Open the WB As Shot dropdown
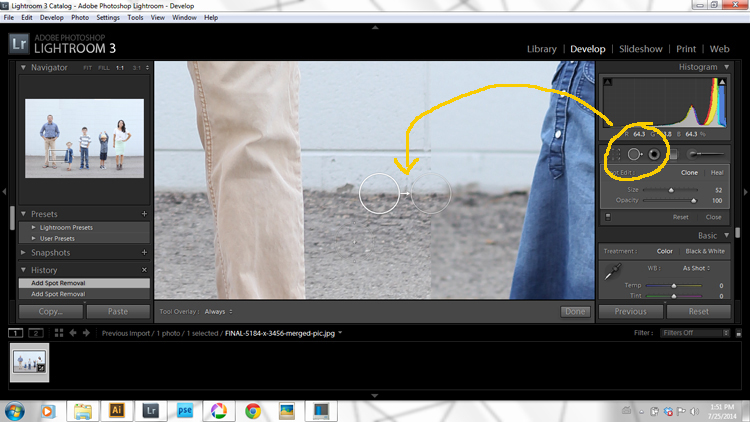This screenshot has width=750, height=422. (696, 268)
